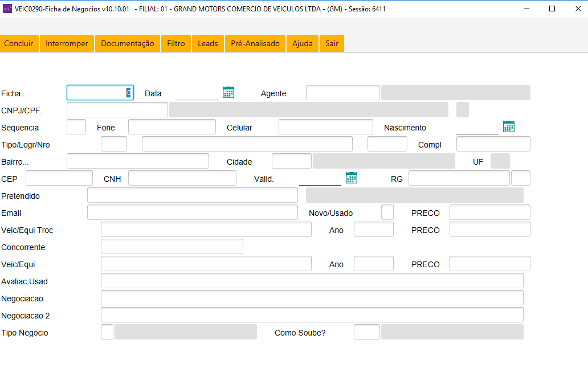Click the application icon in title bar
This screenshot has height=372, width=588.
[x=7, y=9]
